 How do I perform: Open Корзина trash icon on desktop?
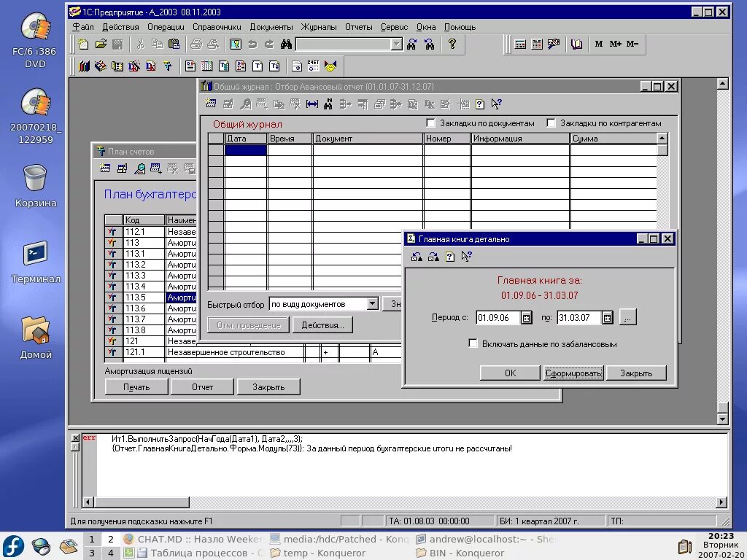(35, 186)
